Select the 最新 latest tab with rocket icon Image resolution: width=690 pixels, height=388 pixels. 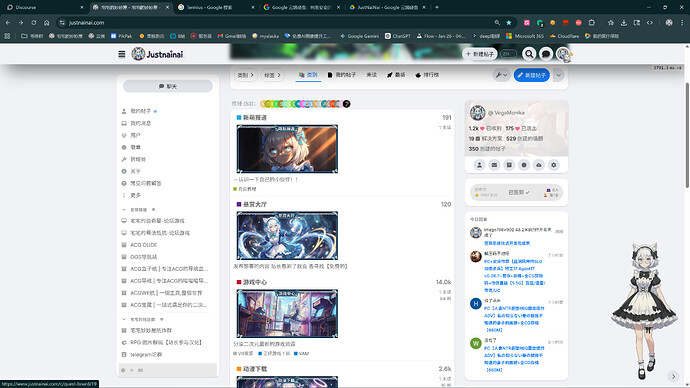[x=396, y=75]
